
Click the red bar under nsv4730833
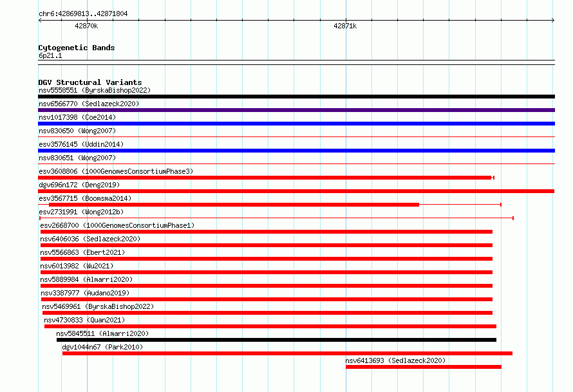click(270, 326)
